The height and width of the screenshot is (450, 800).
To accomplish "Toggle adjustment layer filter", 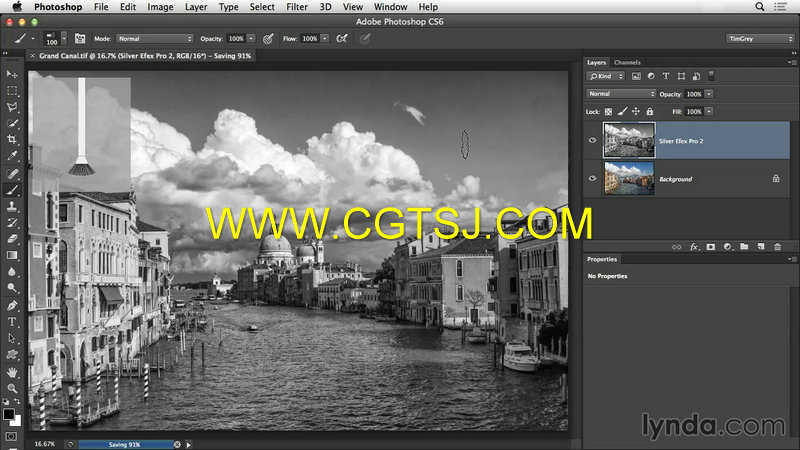I will pyautogui.click(x=651, y=76).
